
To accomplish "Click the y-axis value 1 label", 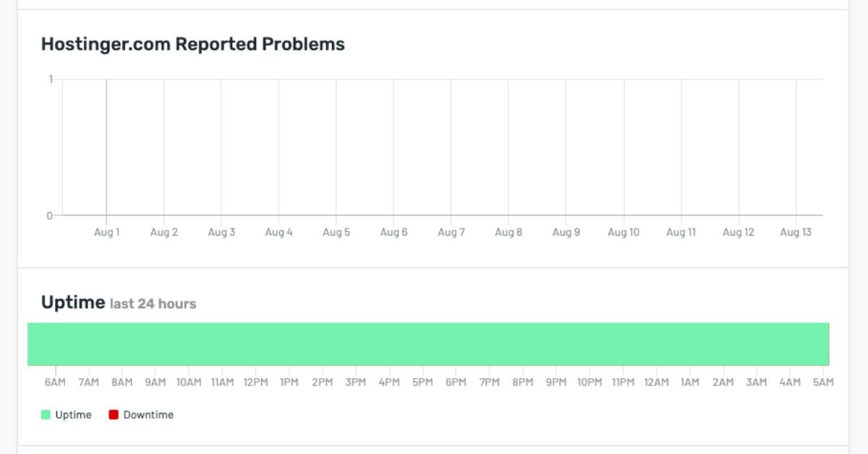I will click(x=51, y=80).
